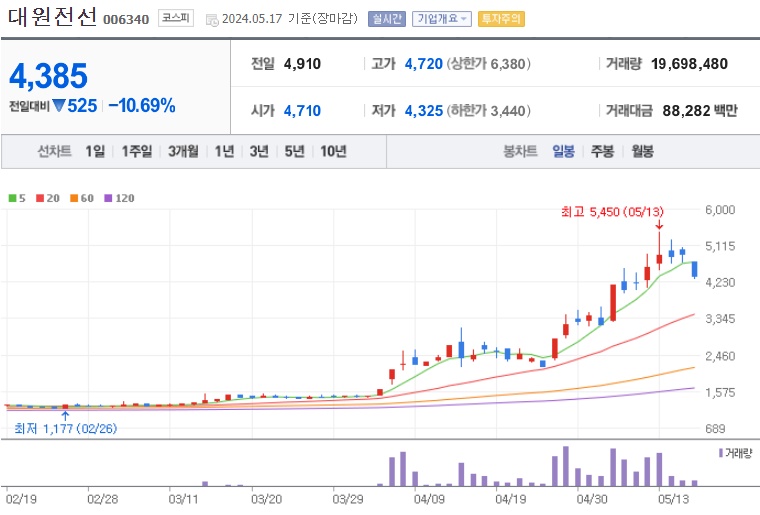This screenshot has height=515, width=760.
Task: Click the 코스피 market badge
Action: coord(176,18)
